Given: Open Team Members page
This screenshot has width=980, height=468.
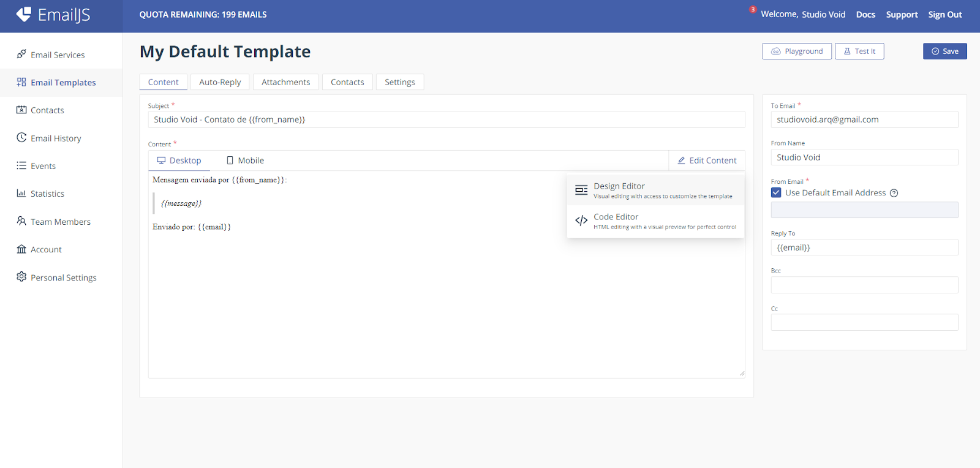Looking at the screenshot, I should coord(61,222).
